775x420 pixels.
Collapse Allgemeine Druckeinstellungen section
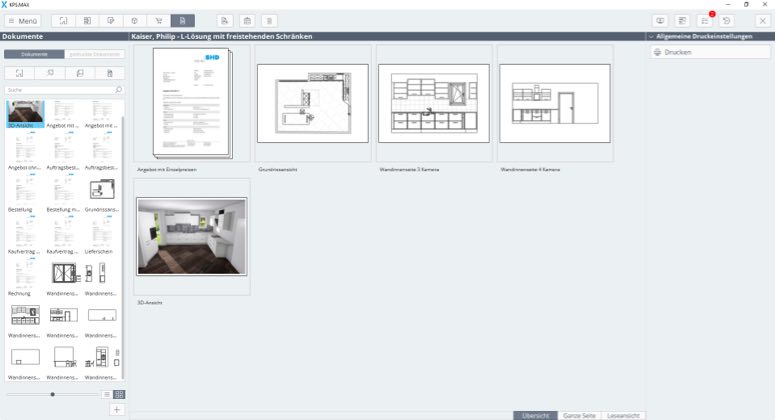click(x=652, y=36)
